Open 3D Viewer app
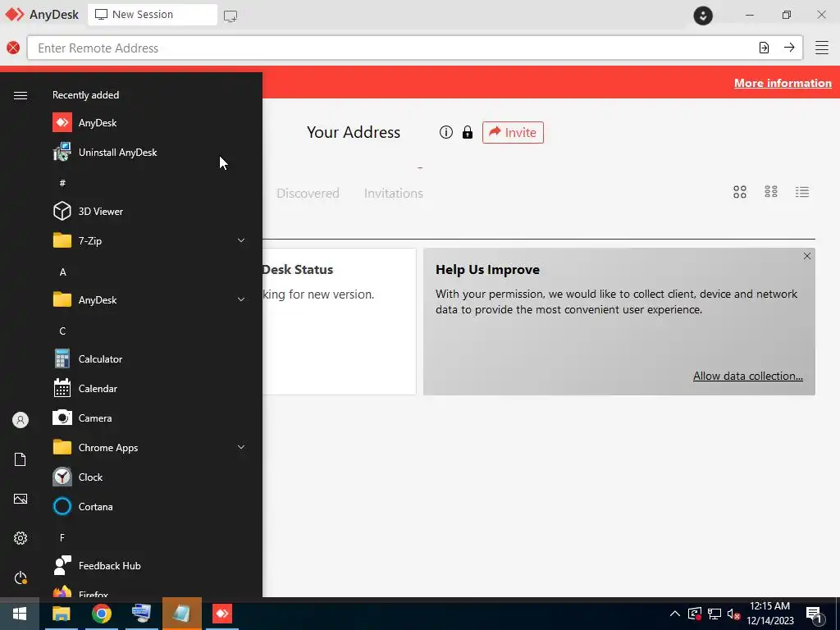Viewport: 840px width, 630px height. pos(150,211)
